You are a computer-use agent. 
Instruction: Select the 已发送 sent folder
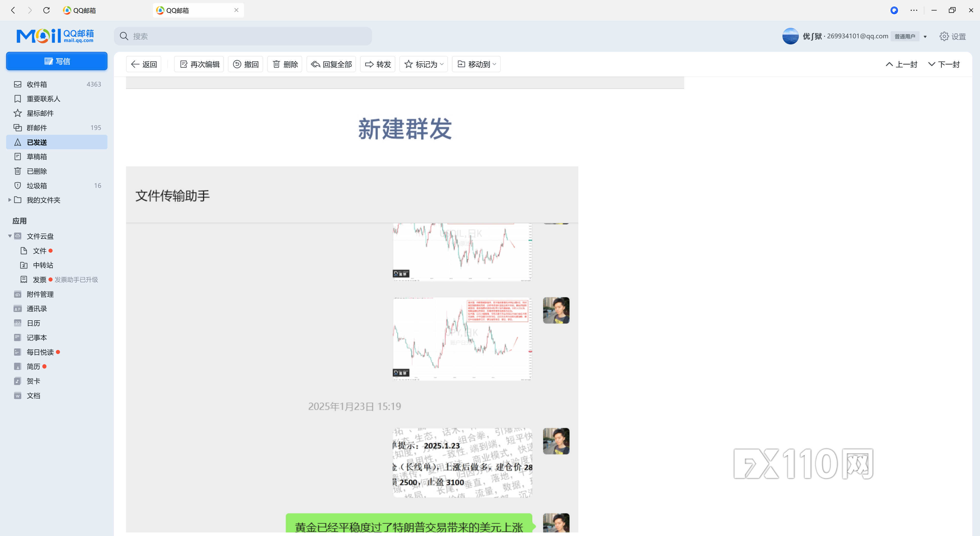coord(57,142)
